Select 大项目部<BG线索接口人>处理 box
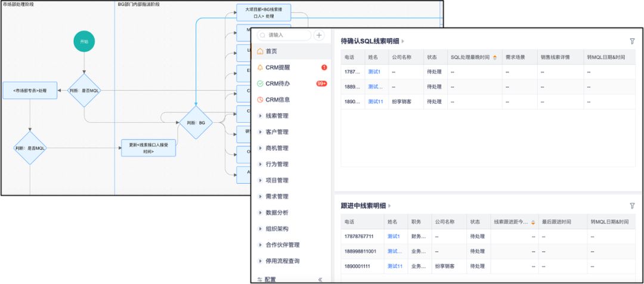 tap(264, 13)
